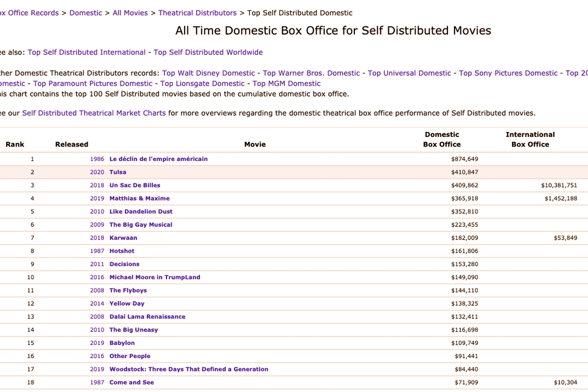Screen dimensions: 588x392
Task: Open 2009 year beside The Big Gay Musical
Action: (x=97, y=225)
